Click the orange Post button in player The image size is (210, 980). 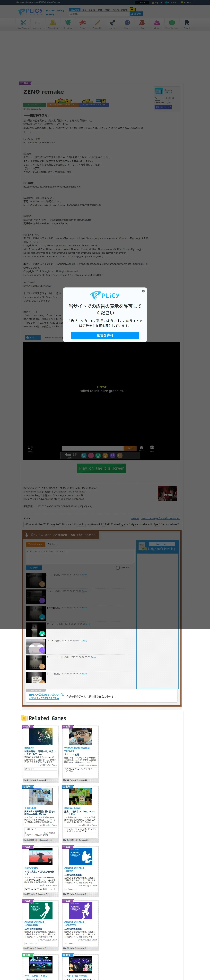[130, 448]
